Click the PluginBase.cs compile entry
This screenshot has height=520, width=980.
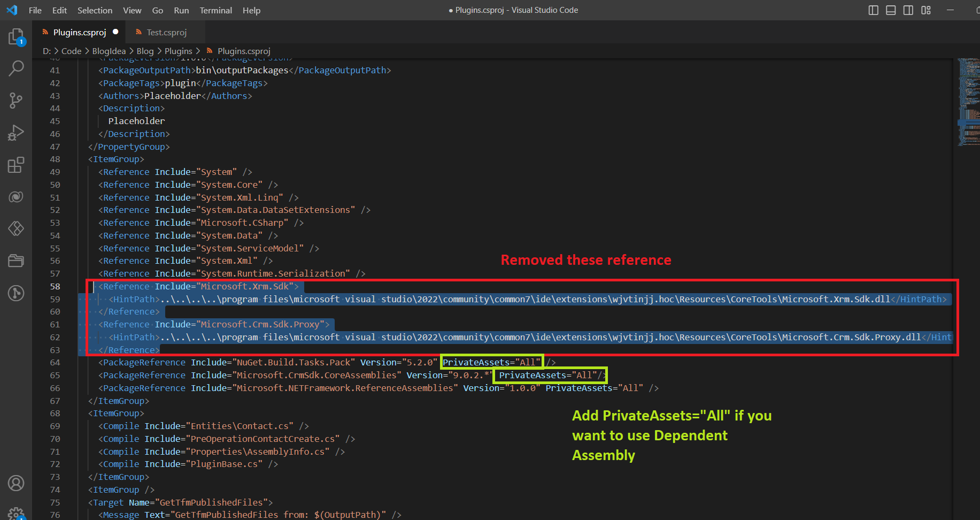click(x=188, y=464)
